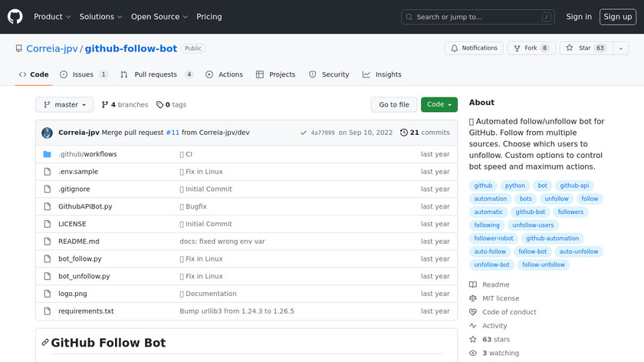The height and width of the screenshot is (362, 644).
Task: Expand the Product menu
Action: click(52, 17)
